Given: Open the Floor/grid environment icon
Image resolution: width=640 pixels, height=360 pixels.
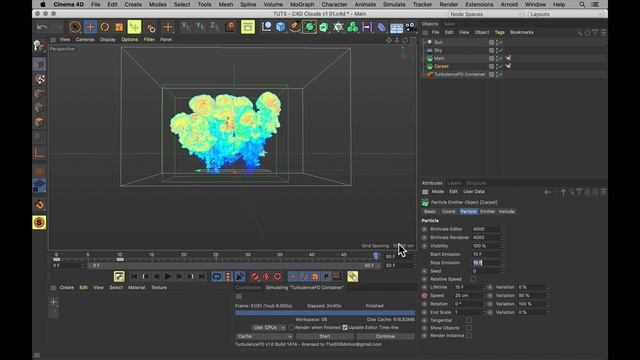Looking at the screenshot, I should (396, 27).
